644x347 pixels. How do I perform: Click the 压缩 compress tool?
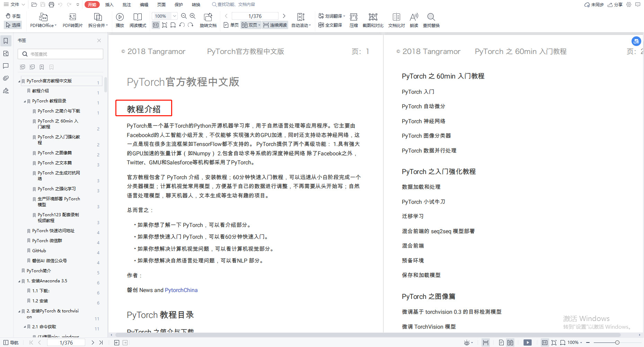point(354,21)
